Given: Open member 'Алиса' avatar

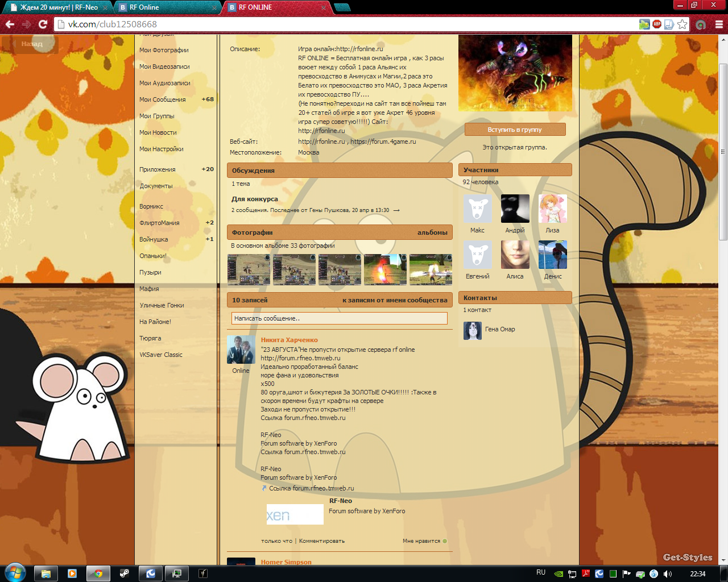Looking at the screenshot, I should pos(515,255).
